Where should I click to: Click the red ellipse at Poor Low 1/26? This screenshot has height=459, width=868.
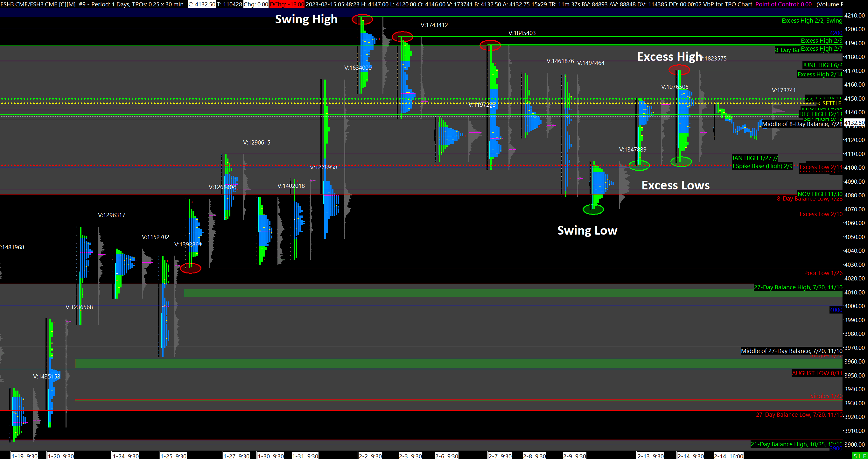[190, 268]
